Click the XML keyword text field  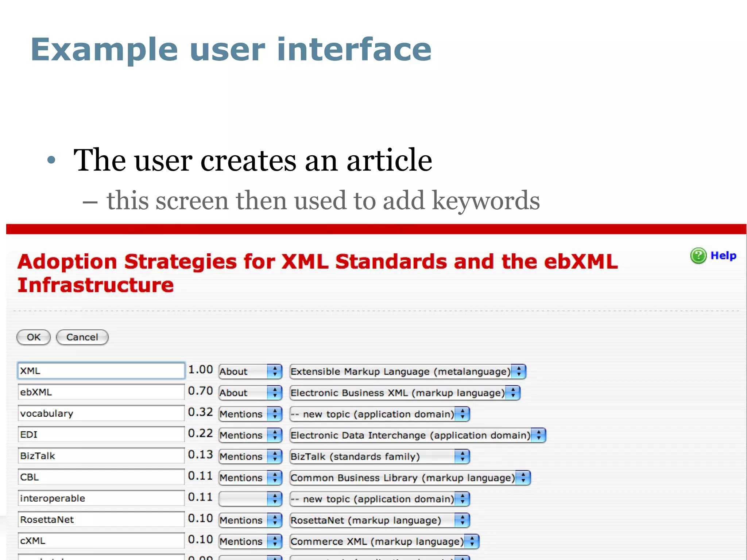101,371
